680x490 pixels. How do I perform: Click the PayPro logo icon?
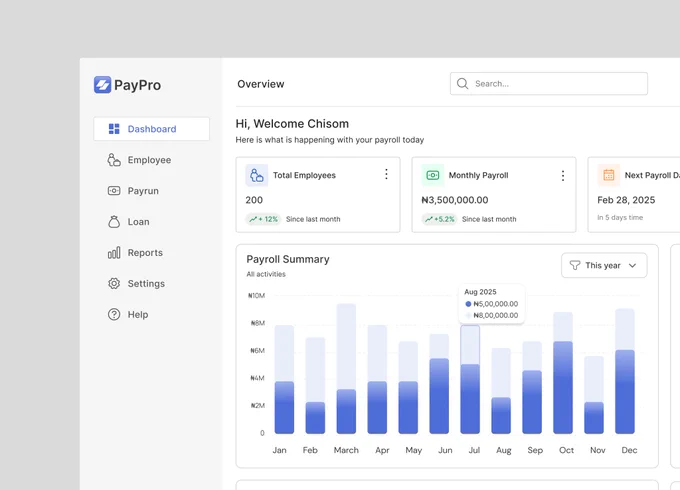102,85
